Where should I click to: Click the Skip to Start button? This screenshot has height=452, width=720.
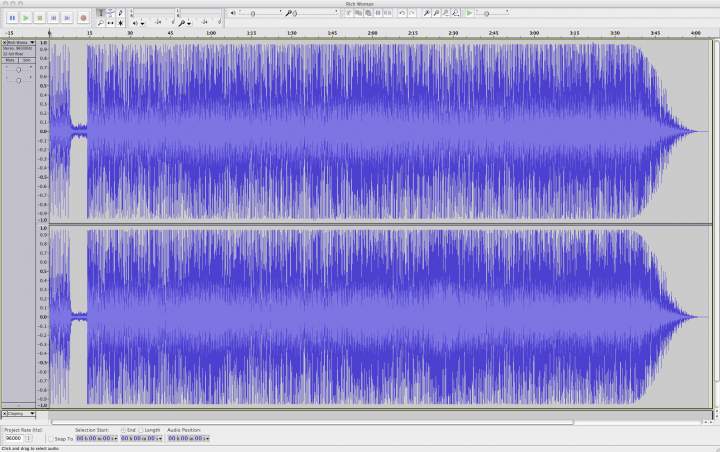(x=53, y=18)
